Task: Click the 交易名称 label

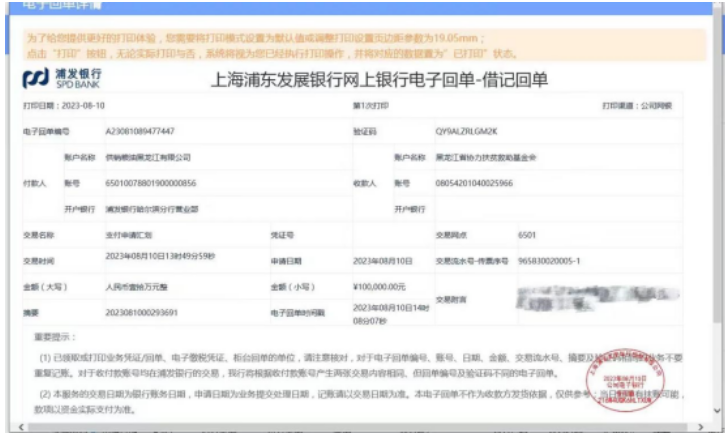Action: [38, 235]
